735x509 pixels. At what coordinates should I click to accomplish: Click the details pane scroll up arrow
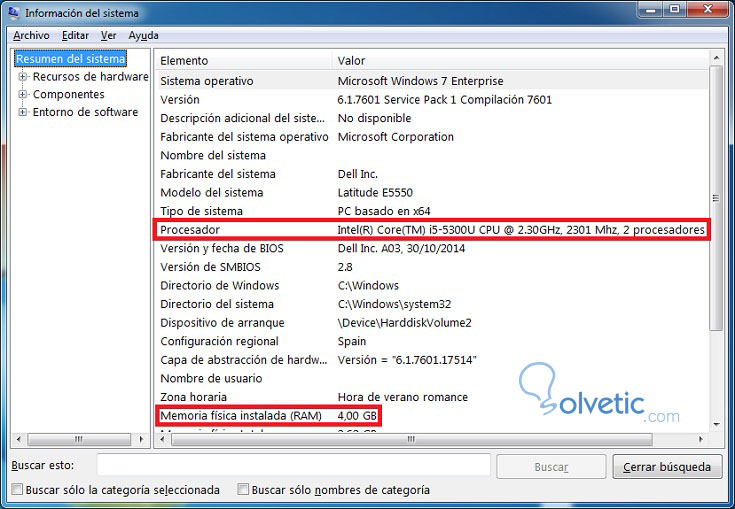[x=716, y=58]
